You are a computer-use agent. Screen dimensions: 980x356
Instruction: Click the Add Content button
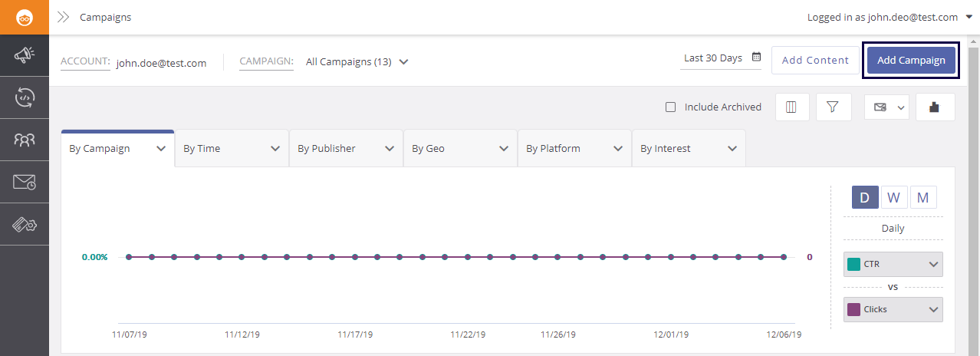pos(815,60)
